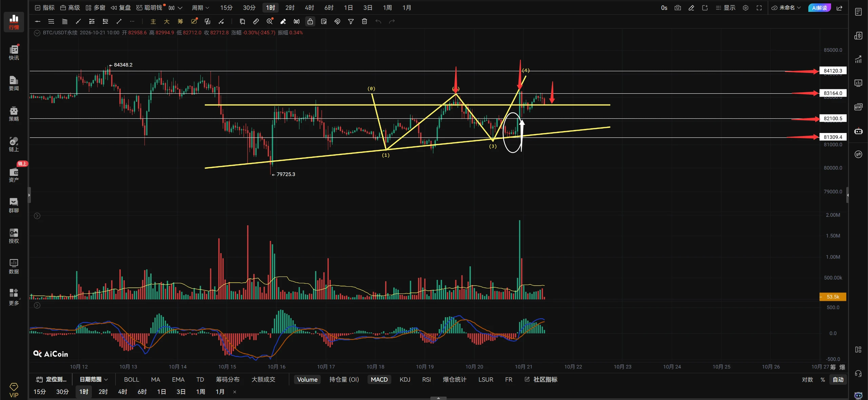Expand the BTC/USDT symbol info chevron
Screen dimensions: 868x400
pyautogui.click(x=37, y=33)
